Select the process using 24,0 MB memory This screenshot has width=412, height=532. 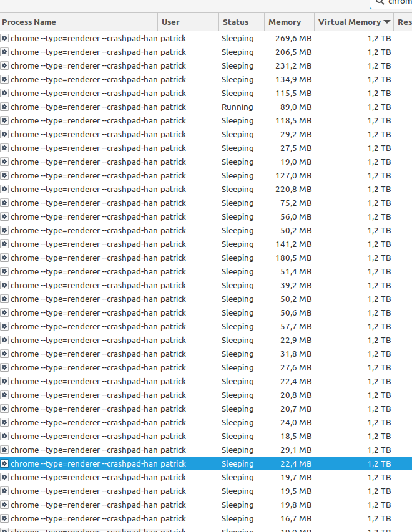coord(206,422)
